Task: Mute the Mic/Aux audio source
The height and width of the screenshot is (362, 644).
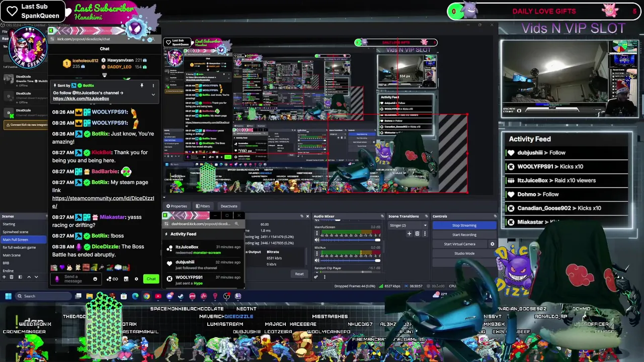Action: pyautogui.click(x=317, y=260)
